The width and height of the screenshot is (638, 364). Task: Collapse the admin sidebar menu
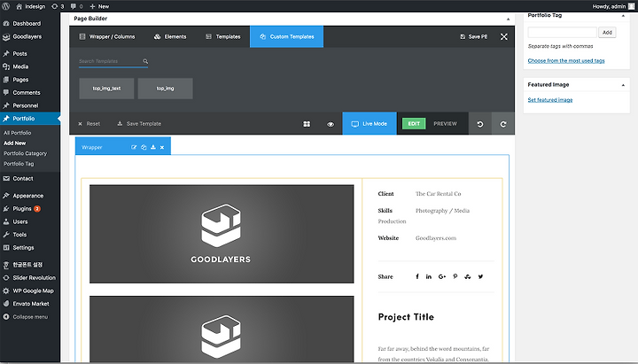(30, 317)
